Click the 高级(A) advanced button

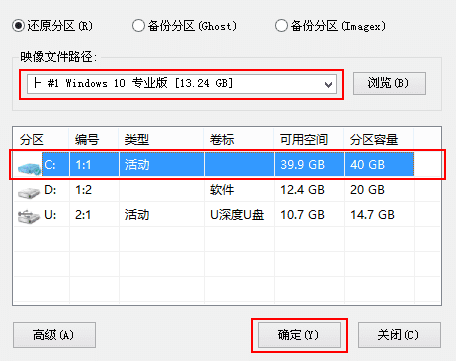[x=54, y=335]
